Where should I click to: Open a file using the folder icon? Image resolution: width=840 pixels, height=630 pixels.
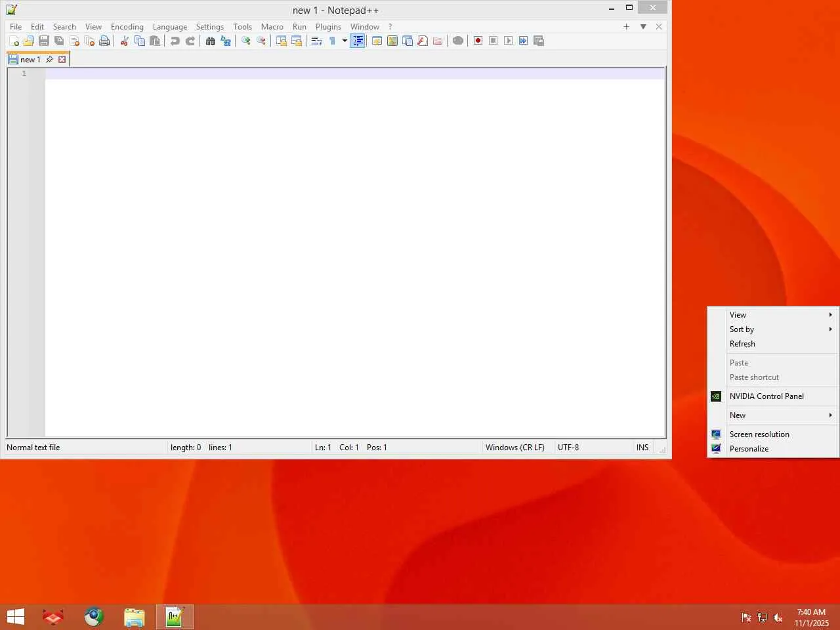[x=29, y=41]
